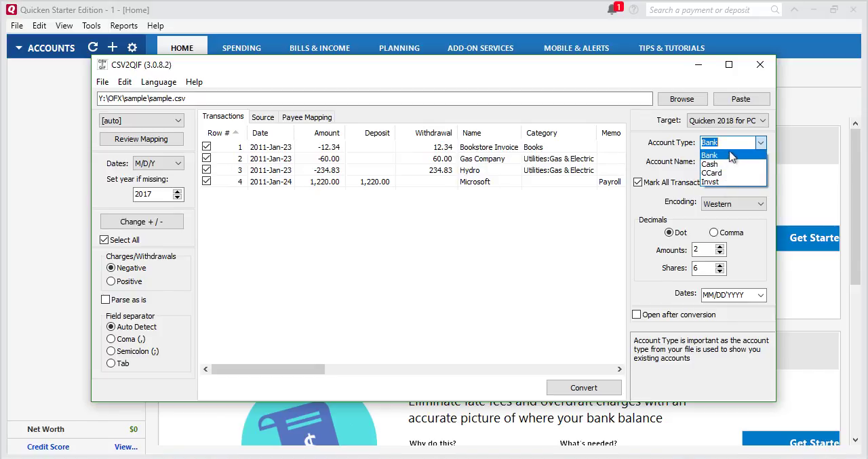The image size is (868, 459).
Task: Increase the Set year if missing value
Action: (178, 191)
